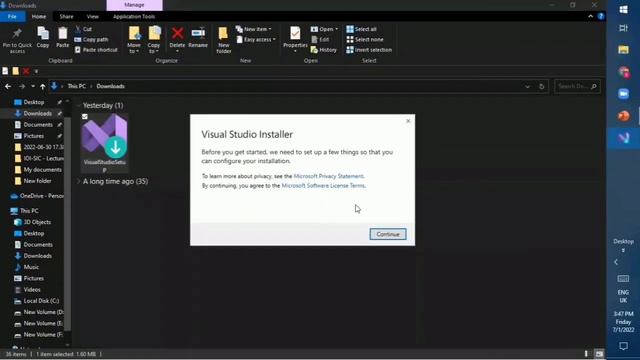The image size is (640, 360).
Task: Select Downloads under Quick access
Action: (x=38, y=113)
